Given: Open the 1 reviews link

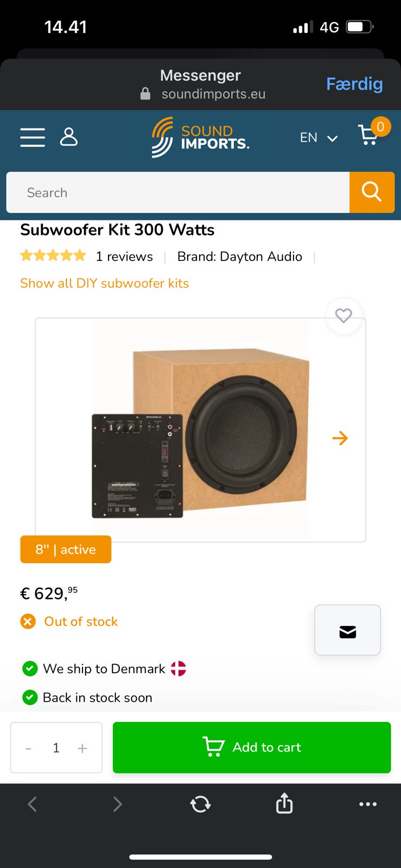Looking at the screenshot, I should pos(124,257).
